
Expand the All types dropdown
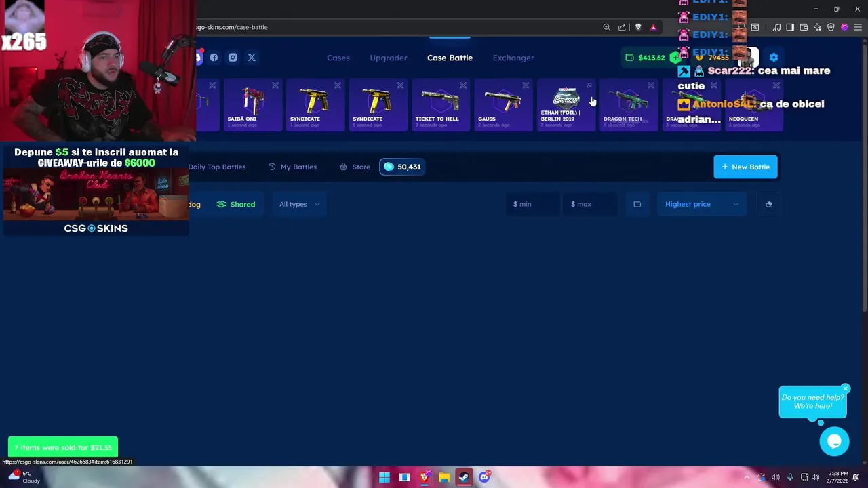point(299,204)
